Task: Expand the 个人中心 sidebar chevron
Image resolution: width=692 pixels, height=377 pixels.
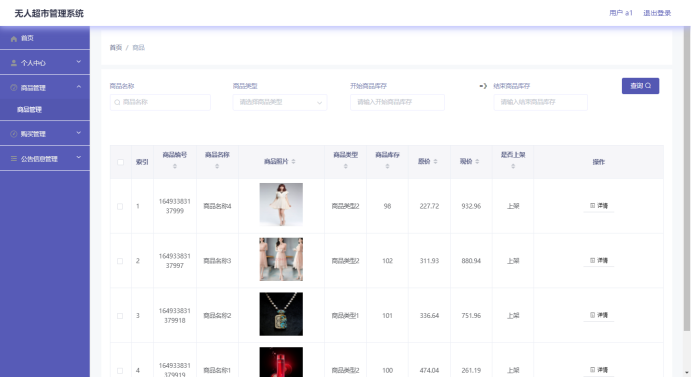Action: click(x=79, y=62)
